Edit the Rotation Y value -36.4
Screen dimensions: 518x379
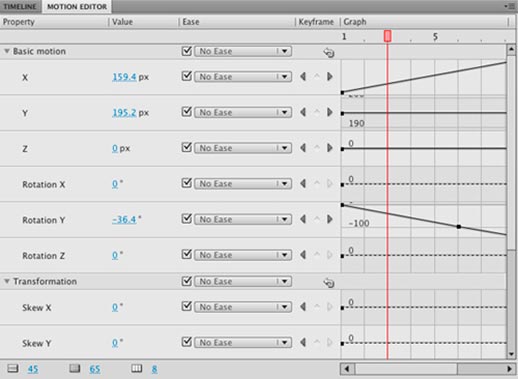[124, 219]
